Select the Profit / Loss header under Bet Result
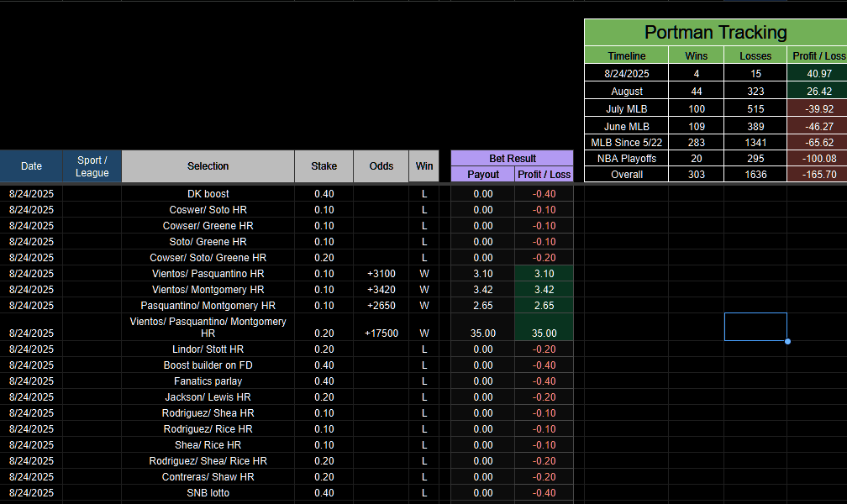Viewport: 847px width, 504px height. (x=544, y=175)
